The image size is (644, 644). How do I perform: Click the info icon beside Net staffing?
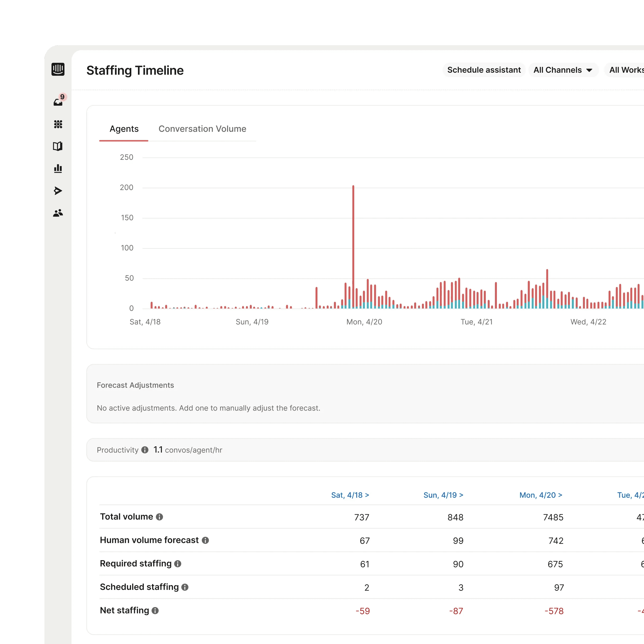click(x=155, y=611)
